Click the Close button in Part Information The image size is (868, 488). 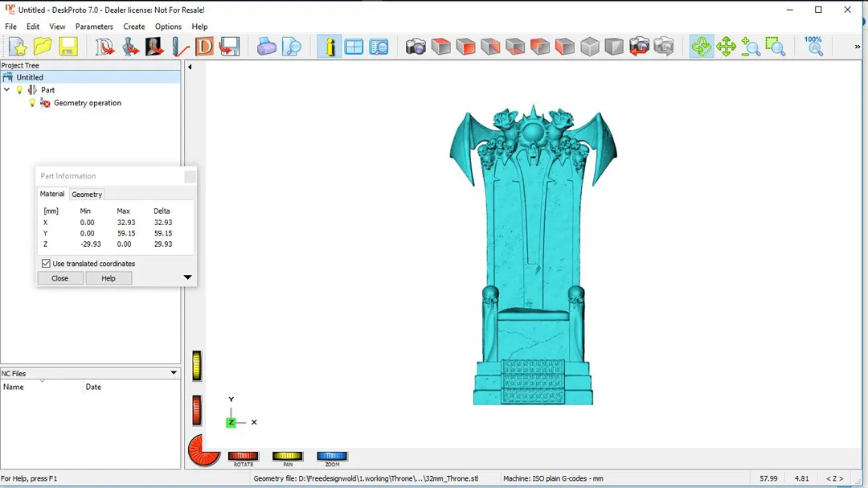(59, 278)
